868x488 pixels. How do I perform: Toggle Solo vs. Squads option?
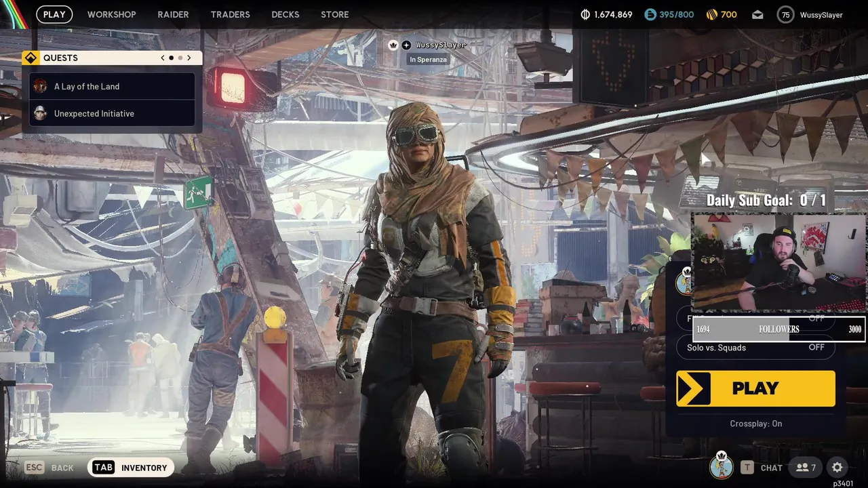tap(755, 348)
